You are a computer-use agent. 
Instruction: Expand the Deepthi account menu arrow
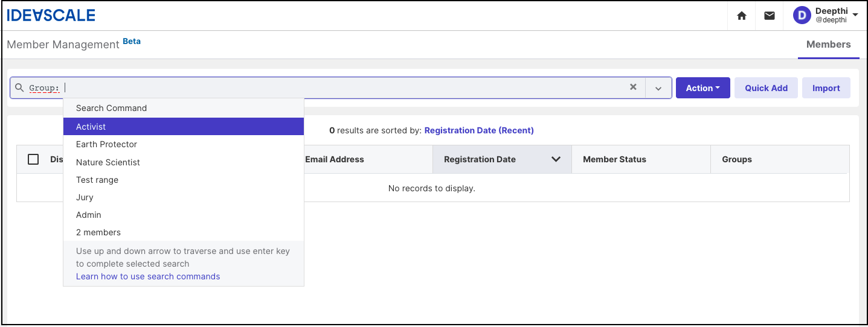point(855,14)
